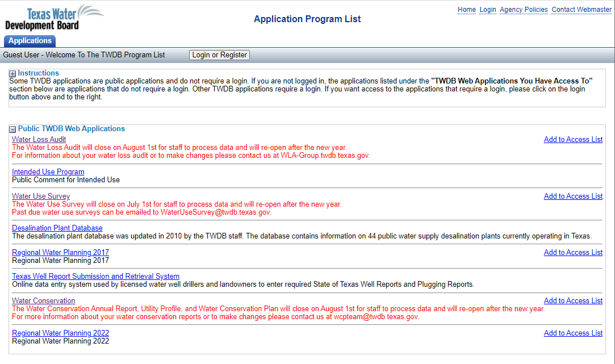Click the past due water use surveys notice
The width and height of the screenshot is (615, 364).
141,212
